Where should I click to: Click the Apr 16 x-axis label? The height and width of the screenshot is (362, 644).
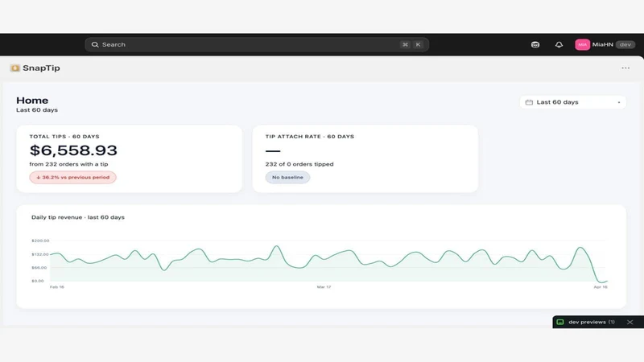click(601, 287)
